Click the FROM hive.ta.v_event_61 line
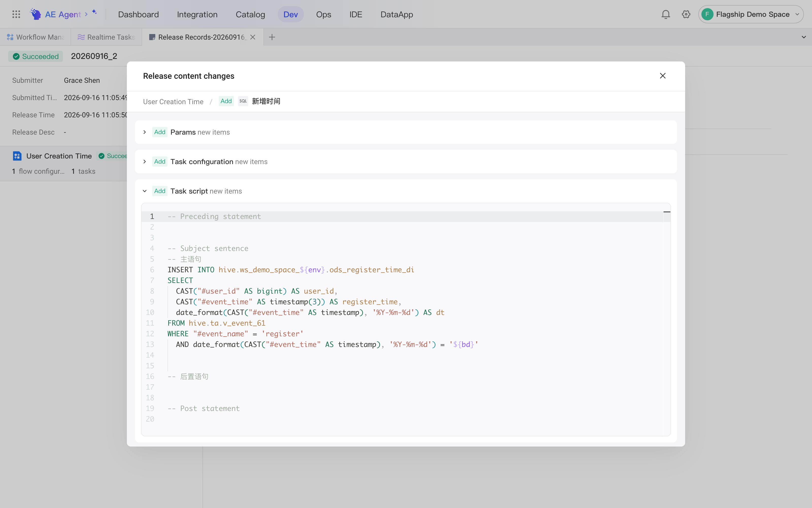 [216, 323]
